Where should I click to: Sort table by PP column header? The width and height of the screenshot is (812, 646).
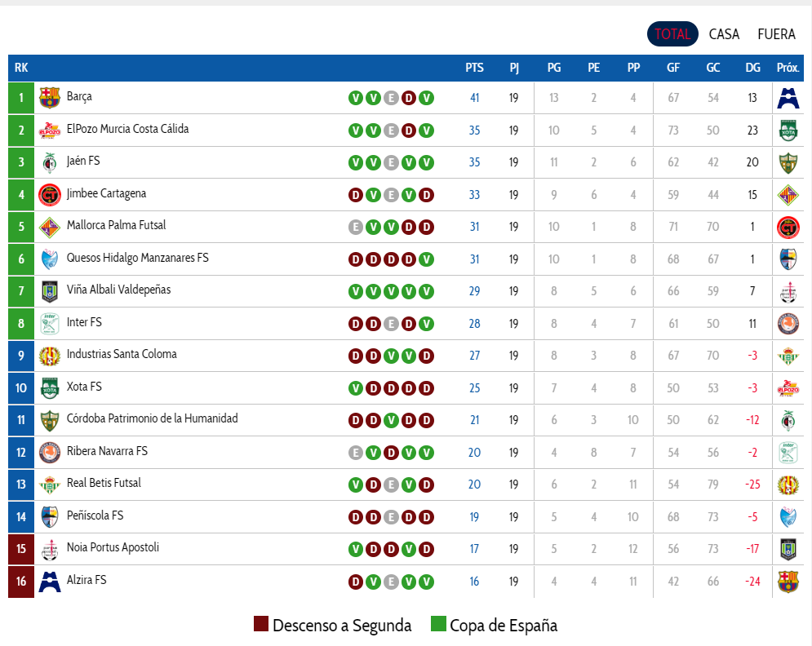(633, 68)
